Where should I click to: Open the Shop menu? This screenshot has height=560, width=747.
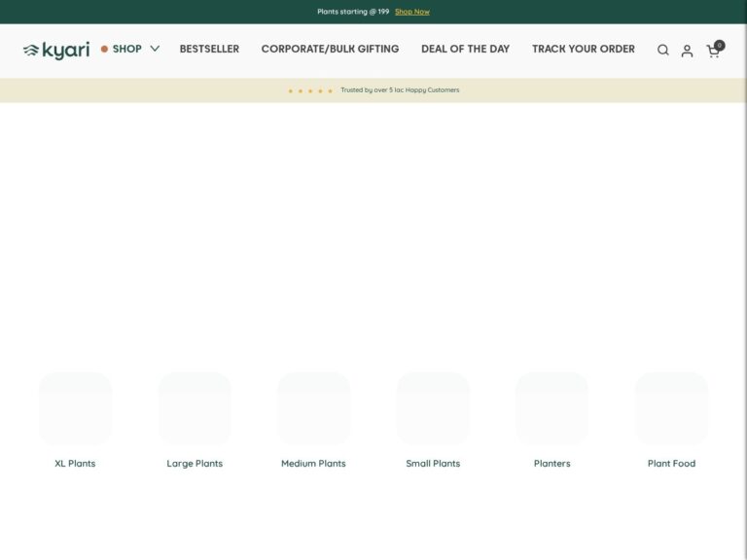126,49
